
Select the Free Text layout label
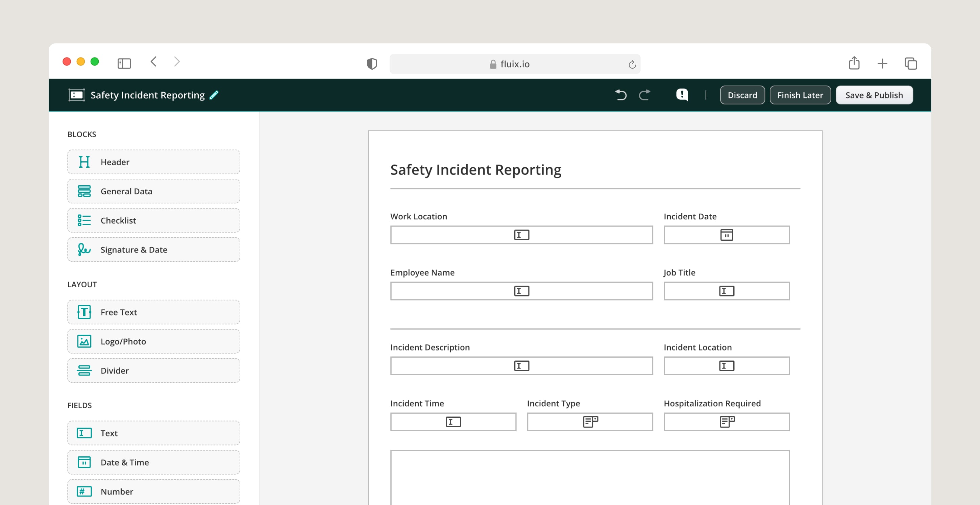pos(119,312)
